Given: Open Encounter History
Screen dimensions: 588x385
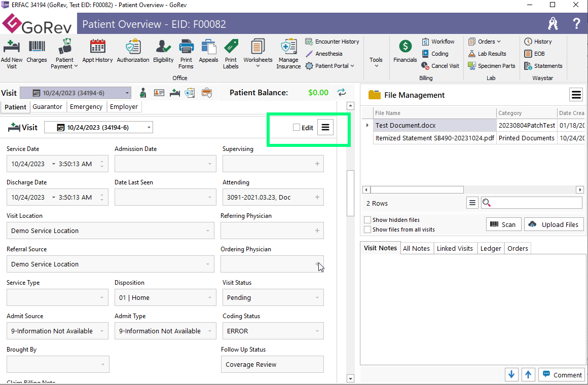Looking at the screenshot, I should pyautogui.click(x=332, y=42).
